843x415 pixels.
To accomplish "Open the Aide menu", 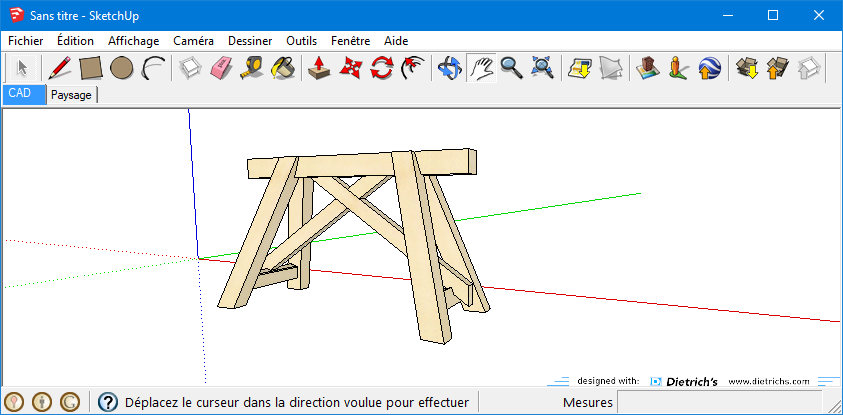I will pyautogui.click(x=396, y=41).
